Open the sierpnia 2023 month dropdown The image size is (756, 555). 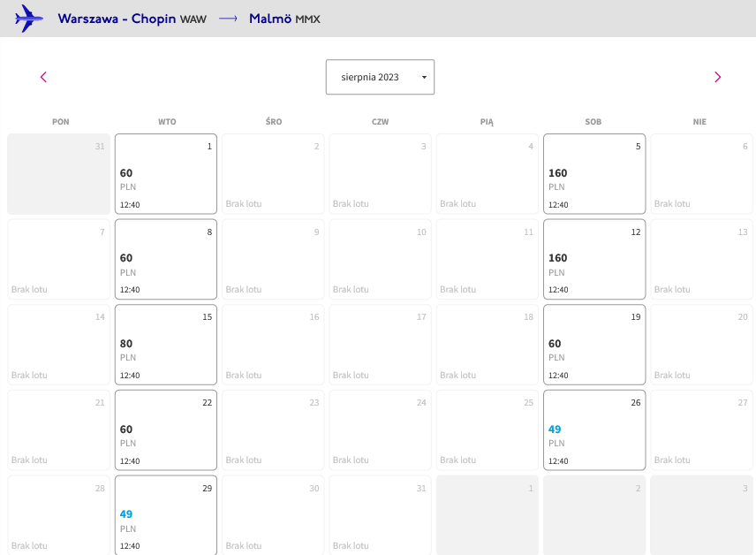point(380,77)
